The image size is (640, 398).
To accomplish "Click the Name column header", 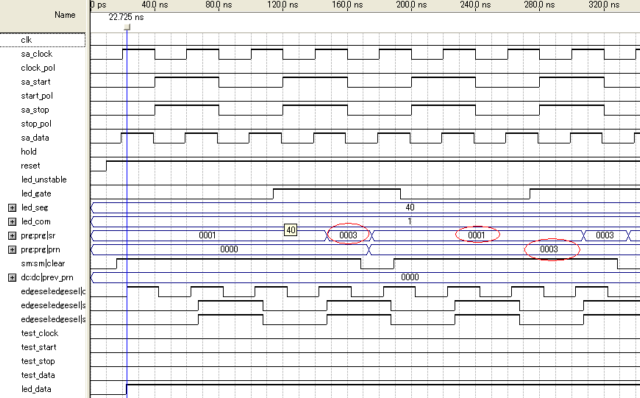I will 65,15.
